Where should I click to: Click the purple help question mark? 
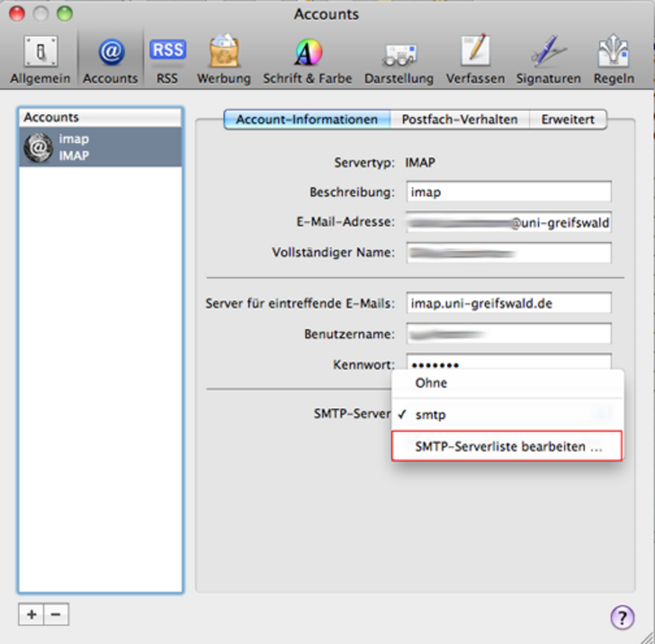point(622,617)
